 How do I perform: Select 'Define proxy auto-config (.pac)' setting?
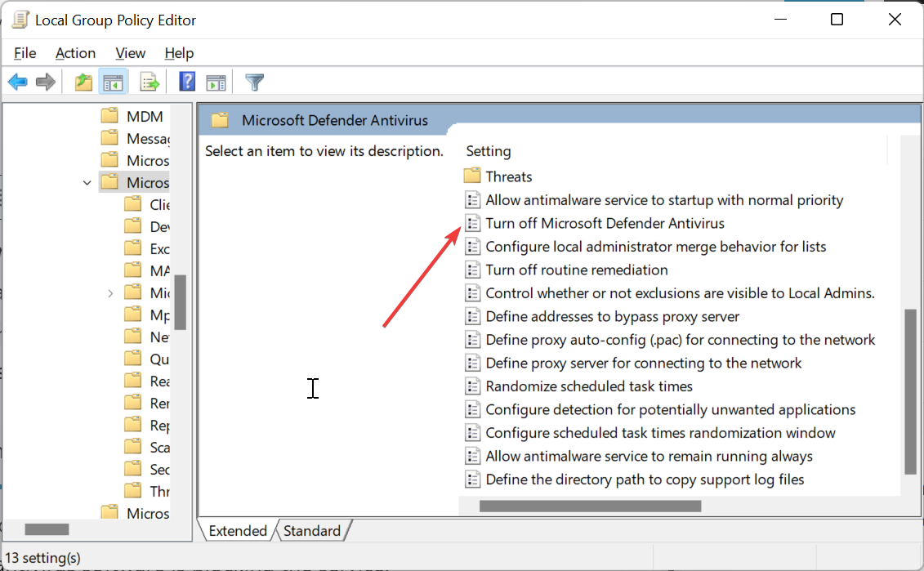click(x=681, y=340)
